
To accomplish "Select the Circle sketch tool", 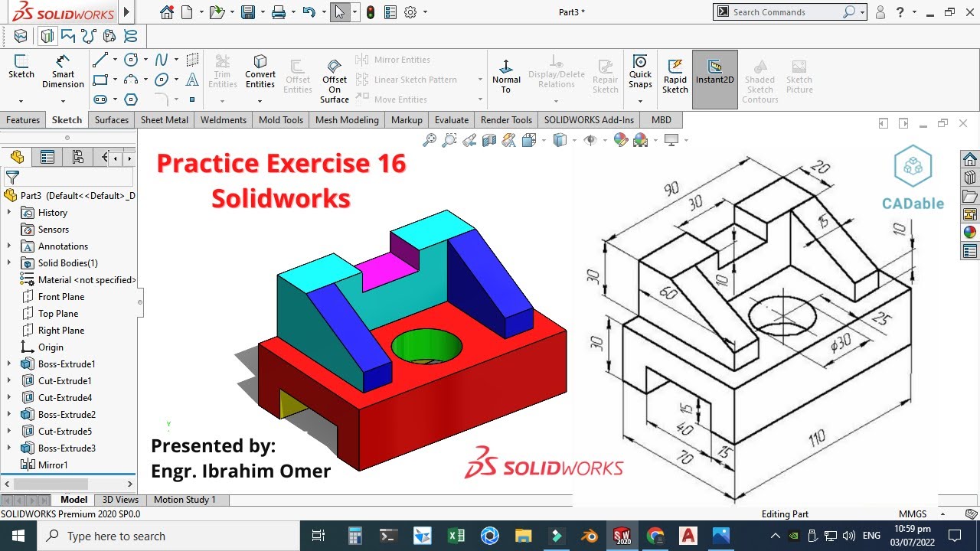I will (131, 60).
